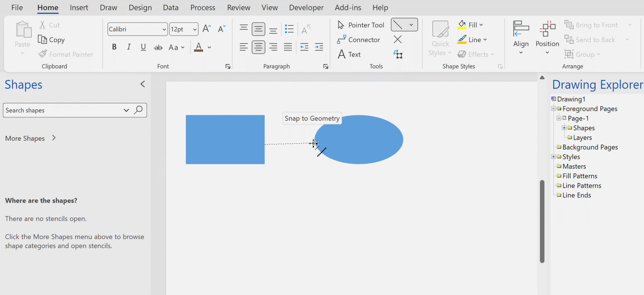Screen dimensions: 644x295
Task: Open the Insert ribbon tab
Action: (79, 8)
